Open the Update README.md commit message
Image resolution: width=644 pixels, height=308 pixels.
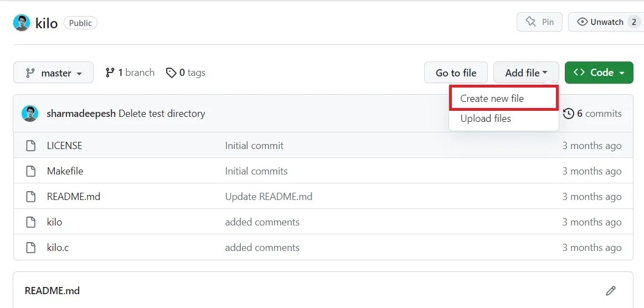(x=269, y=197)
